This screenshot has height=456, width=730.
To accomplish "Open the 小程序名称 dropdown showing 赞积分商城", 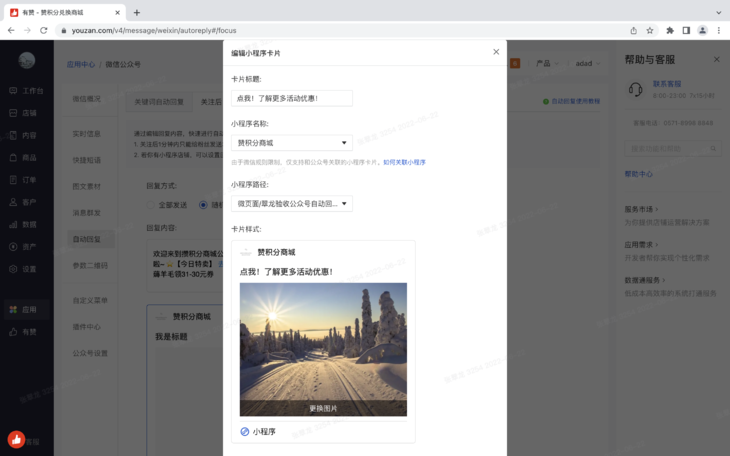I will (291, 143).
